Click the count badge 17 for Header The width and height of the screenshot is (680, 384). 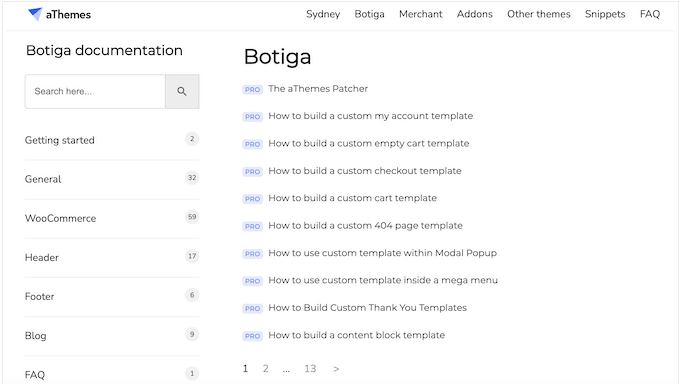click(192, 256)
